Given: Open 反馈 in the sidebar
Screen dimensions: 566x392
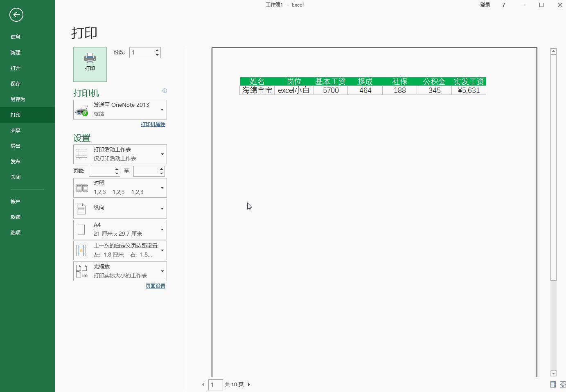Looking at the screenshot, I should 27,217.
